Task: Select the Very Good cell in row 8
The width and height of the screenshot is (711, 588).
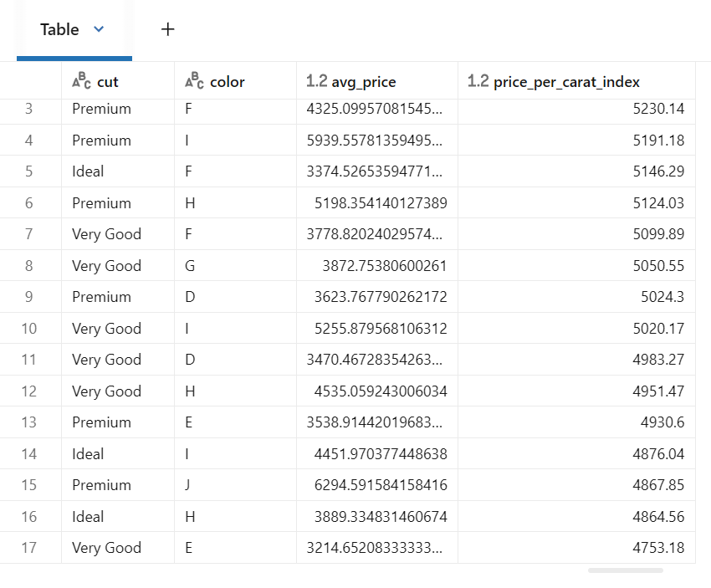Action: point(106,266)
